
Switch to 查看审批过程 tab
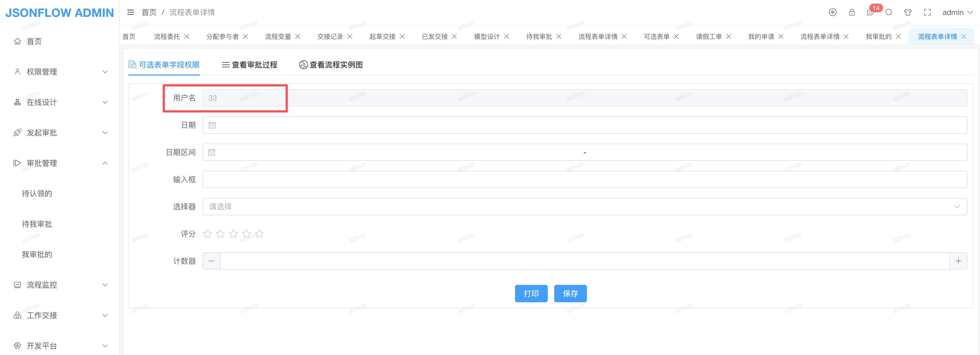(x=249, y=65)
